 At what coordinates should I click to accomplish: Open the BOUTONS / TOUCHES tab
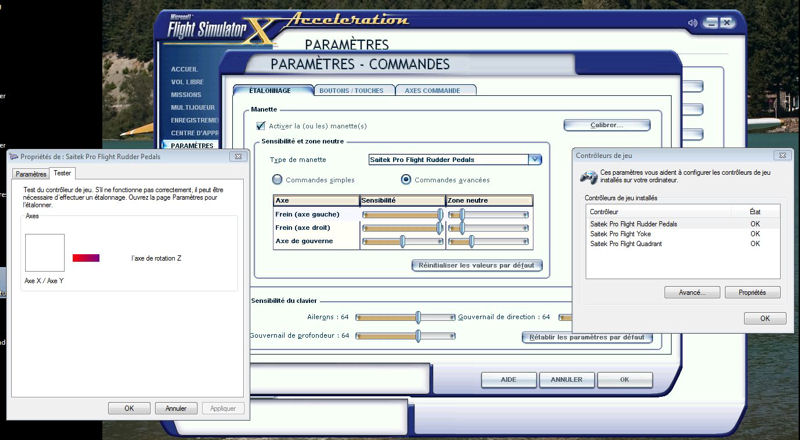coord(352,90)
